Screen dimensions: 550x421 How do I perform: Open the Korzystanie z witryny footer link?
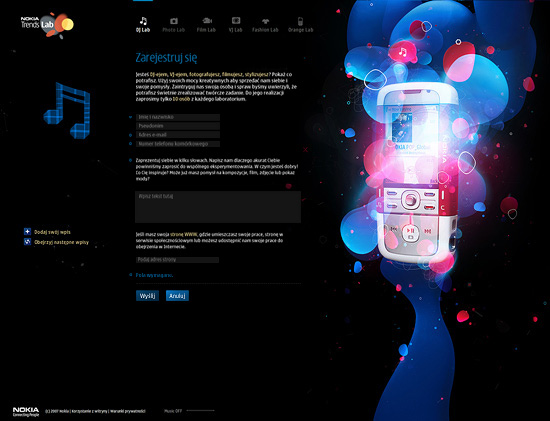[89, 411]
